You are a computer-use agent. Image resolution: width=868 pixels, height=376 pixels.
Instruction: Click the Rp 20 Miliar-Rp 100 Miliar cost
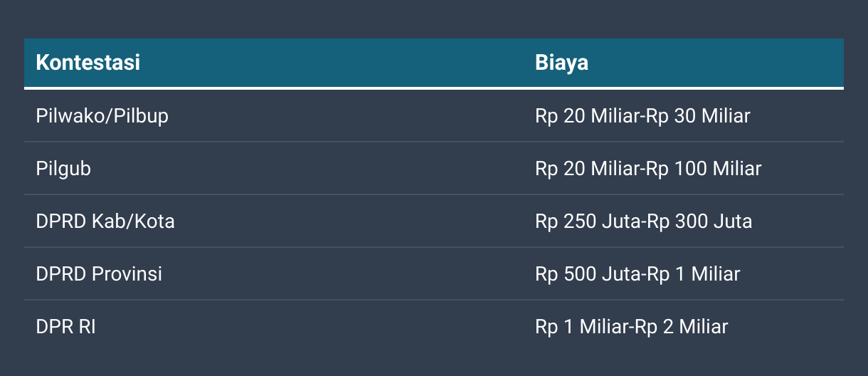(x=647, y=169)
